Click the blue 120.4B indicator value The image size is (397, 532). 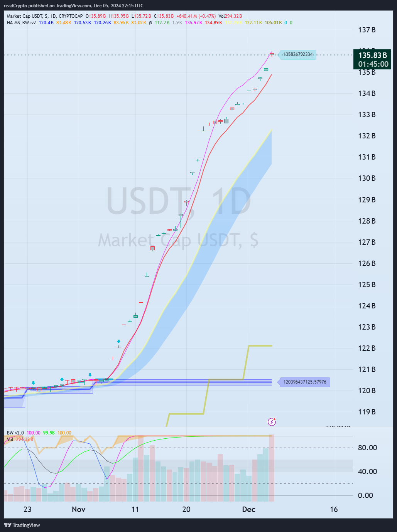tap(46, 23)
